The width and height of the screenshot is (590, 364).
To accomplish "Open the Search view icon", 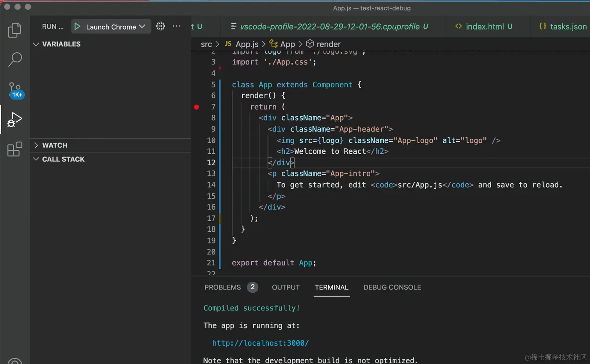I will point(14,60).
